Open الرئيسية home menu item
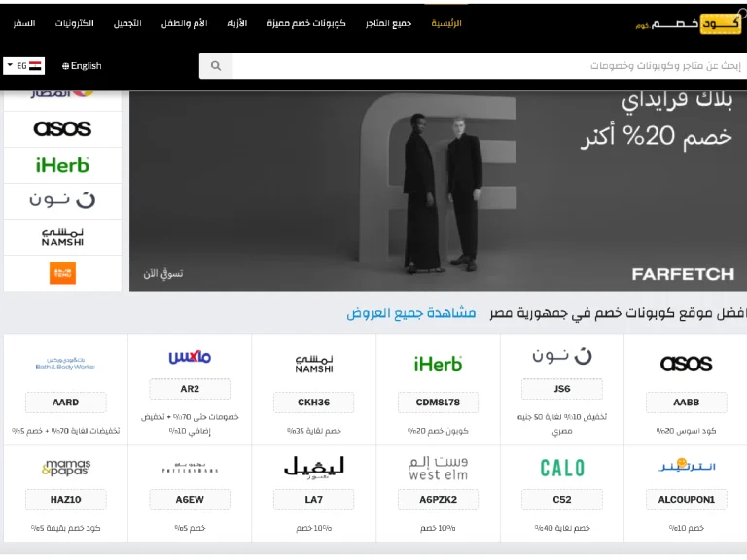 tap(446, 23)
